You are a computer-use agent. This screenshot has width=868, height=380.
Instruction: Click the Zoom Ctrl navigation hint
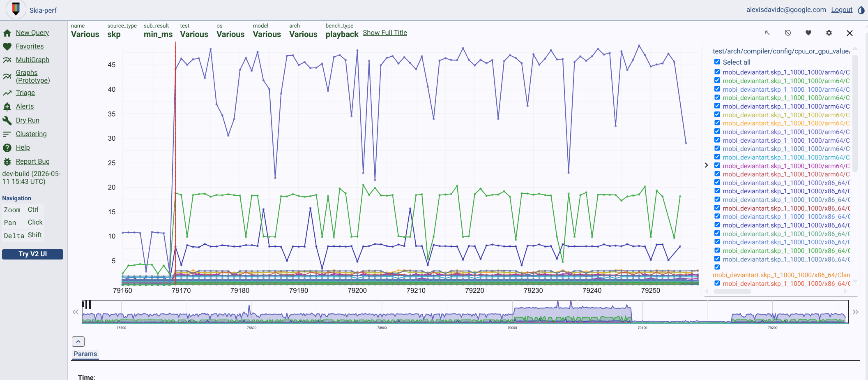[23, 210]
